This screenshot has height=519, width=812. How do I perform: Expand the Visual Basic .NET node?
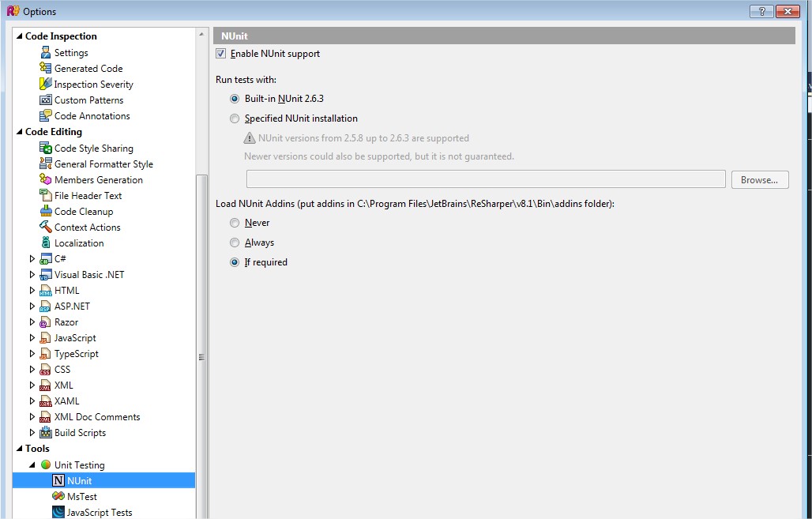[32, 275]
